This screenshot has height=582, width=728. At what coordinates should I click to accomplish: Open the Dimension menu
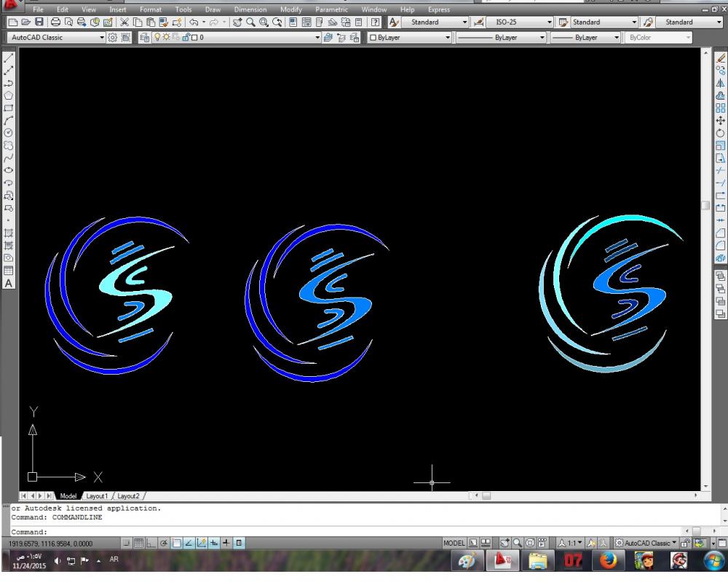[250, 9]
